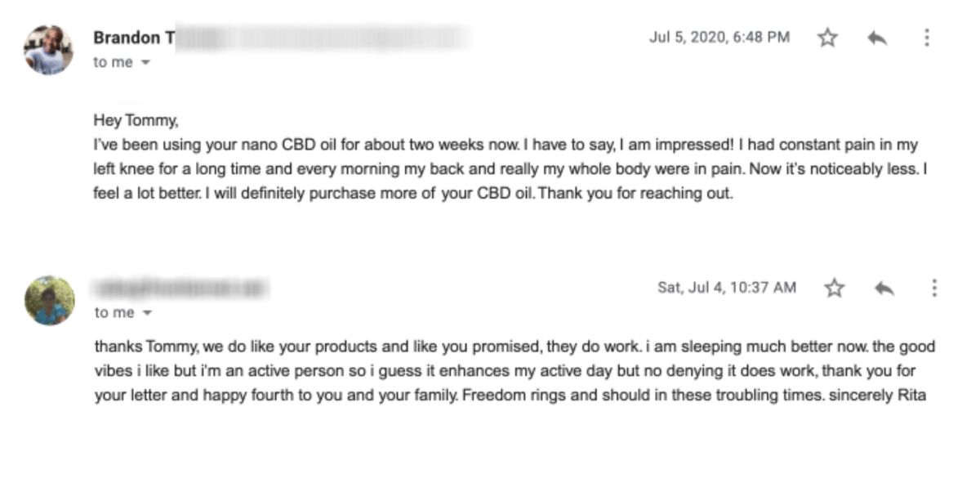The height and width of the screenshot is (488, 980).
Task: Expand "to me" details under Brandon T
Action: pos(122,63)
